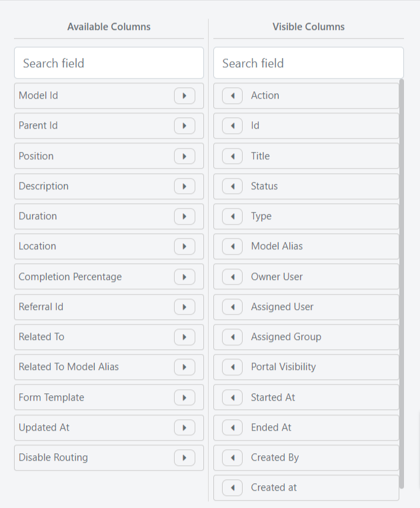Hide Model Alias column via left arrow
This screenshot has height=508, width=420.
pos(233,247)
